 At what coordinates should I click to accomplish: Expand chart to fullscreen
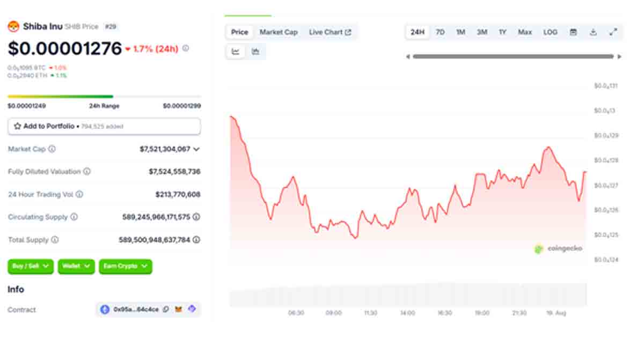click(x=613, y=32)
